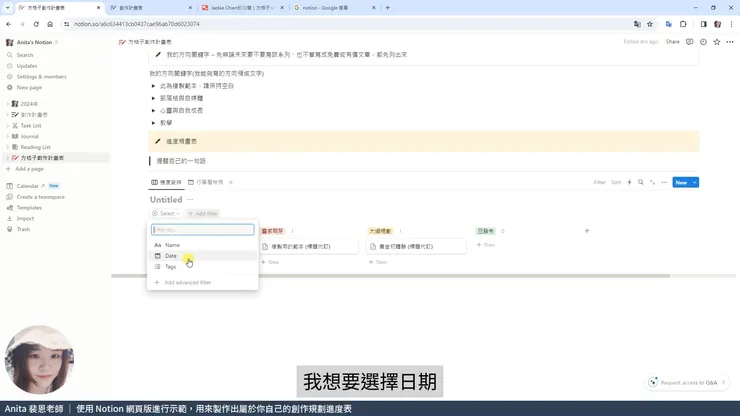
Task: Open Settings & members in sidebar
Action: [42, 76]
